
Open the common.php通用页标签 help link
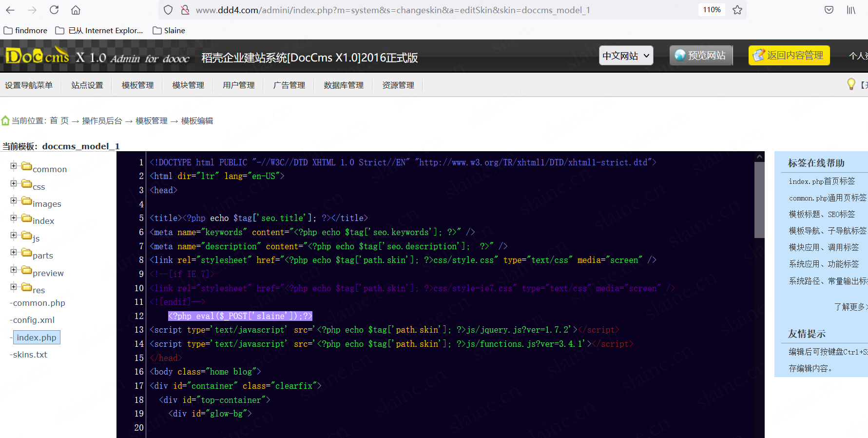coord(828,198)
